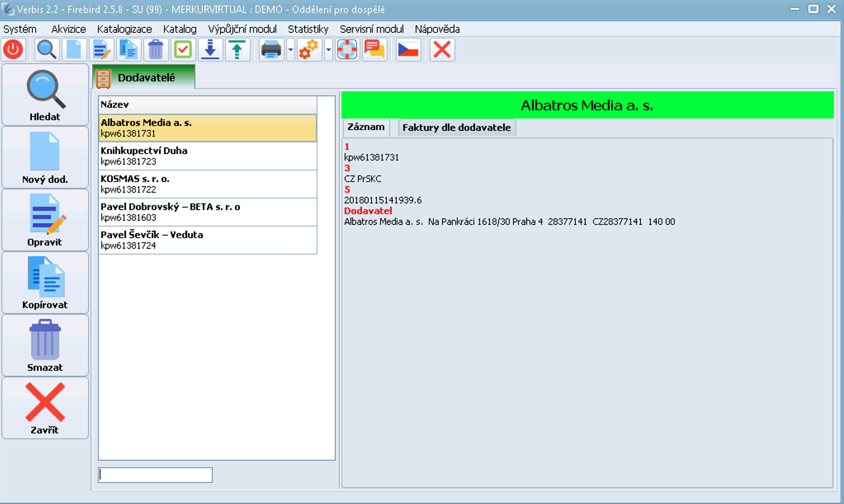The image size is (844, 504).
Task: Click the blue download arrow toolbar icon
Action: 210,49
